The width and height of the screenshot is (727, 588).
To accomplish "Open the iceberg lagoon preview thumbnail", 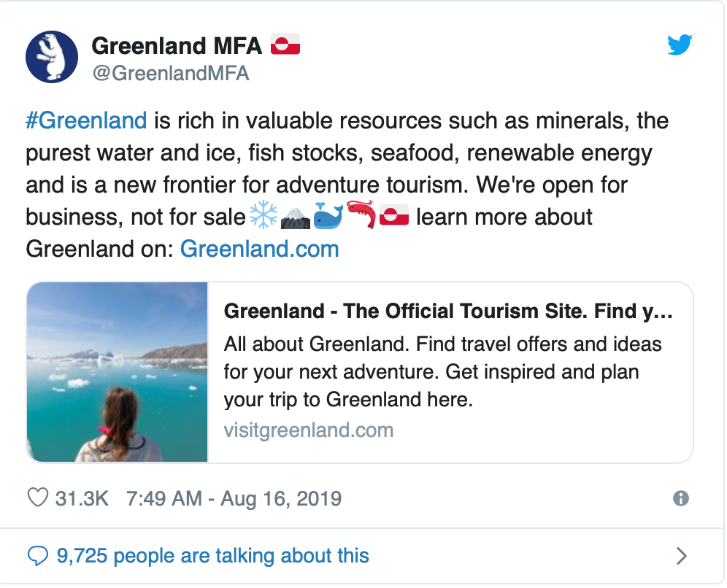I will click(x=118, y=372).
